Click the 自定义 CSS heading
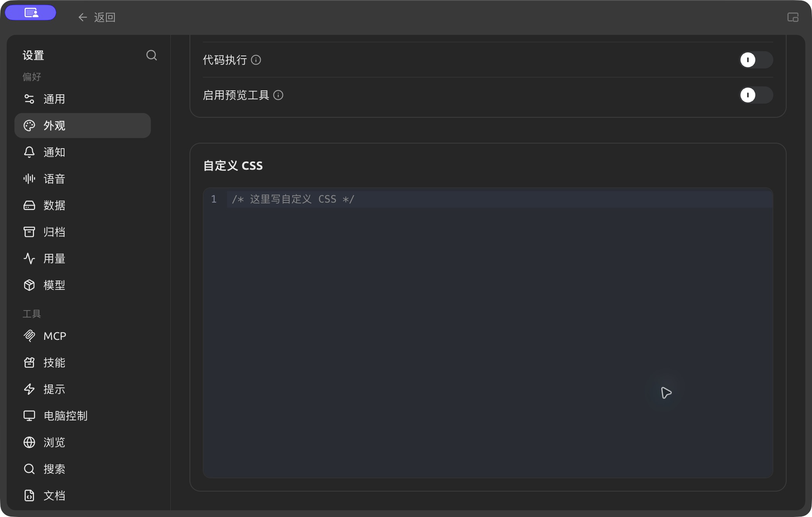This screenshot has height=517, width=812. click(x=233, y=165)
